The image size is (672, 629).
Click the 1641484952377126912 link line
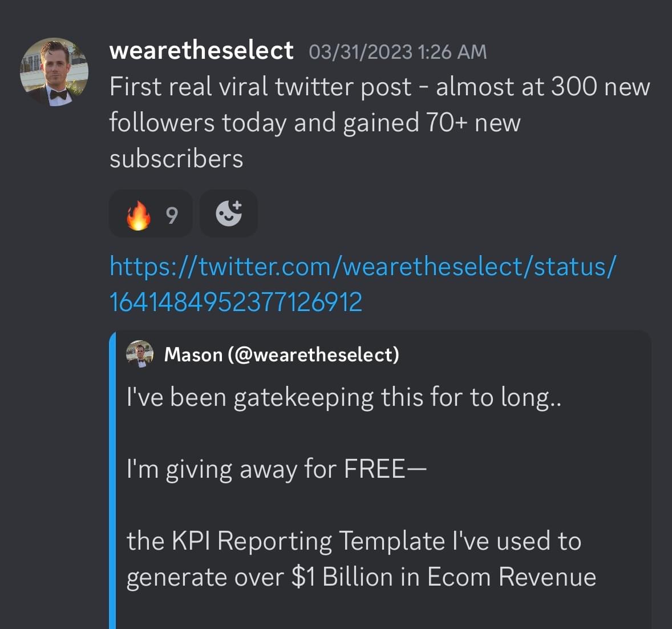(236, 302)
